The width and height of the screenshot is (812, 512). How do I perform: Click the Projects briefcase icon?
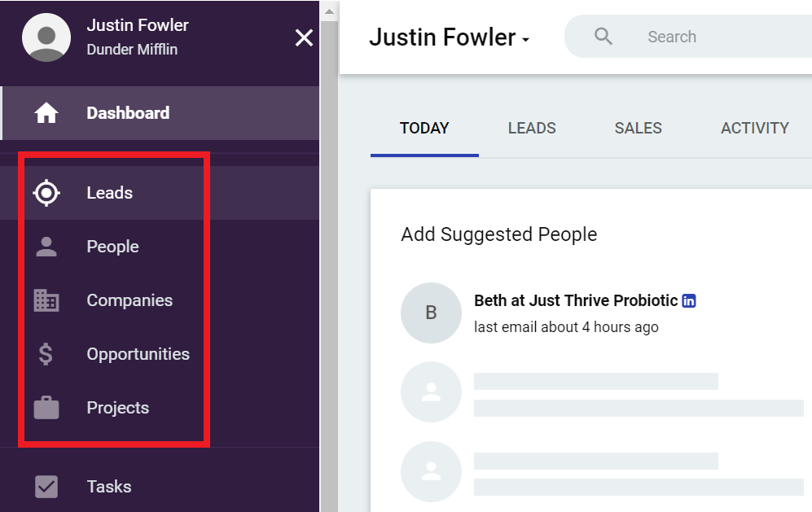click(46, 408)
